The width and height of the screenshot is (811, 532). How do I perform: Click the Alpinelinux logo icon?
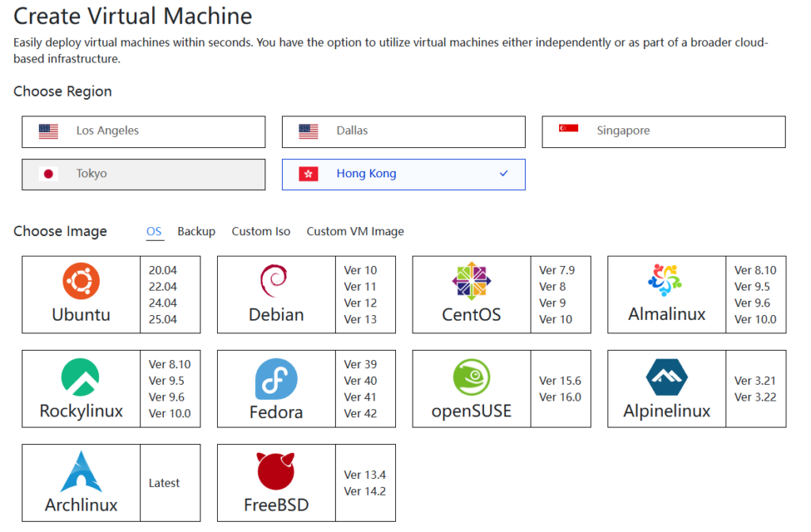(666, 378)
